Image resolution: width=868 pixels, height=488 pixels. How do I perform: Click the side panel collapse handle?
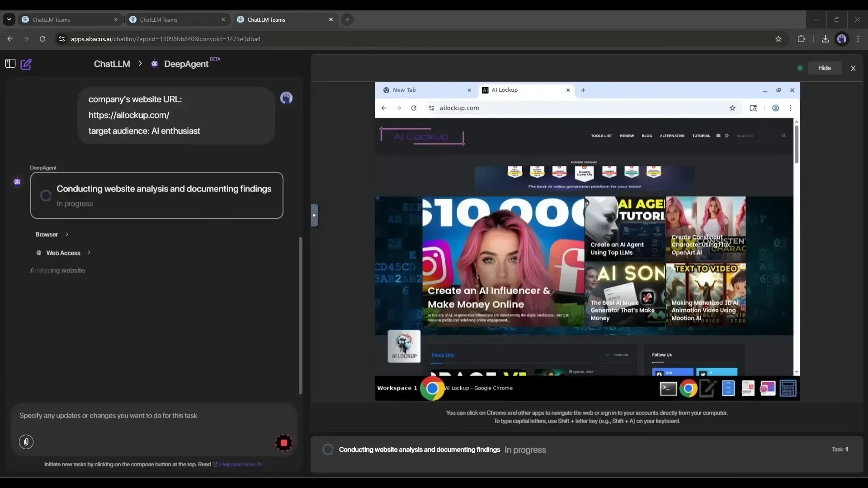(x=314, y=215)
